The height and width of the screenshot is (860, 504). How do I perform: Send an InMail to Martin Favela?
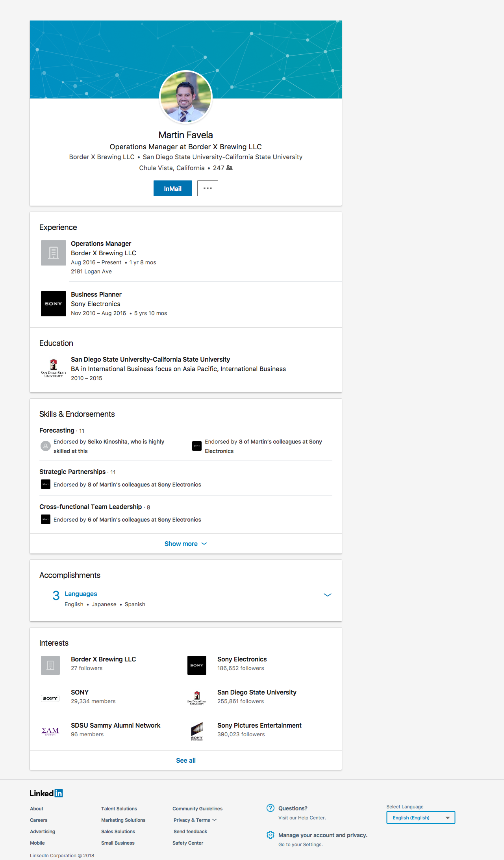172,188
